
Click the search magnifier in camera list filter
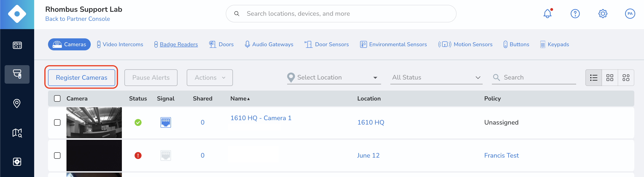pyautogui.click(x=496, y=77)
